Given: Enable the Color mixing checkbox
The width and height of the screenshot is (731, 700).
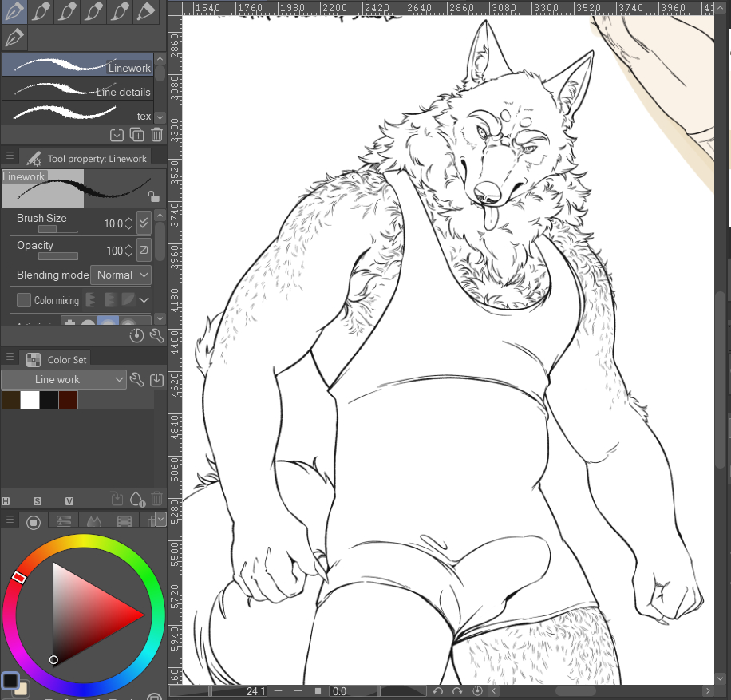Looking at the screenshot, I should 24,300.
